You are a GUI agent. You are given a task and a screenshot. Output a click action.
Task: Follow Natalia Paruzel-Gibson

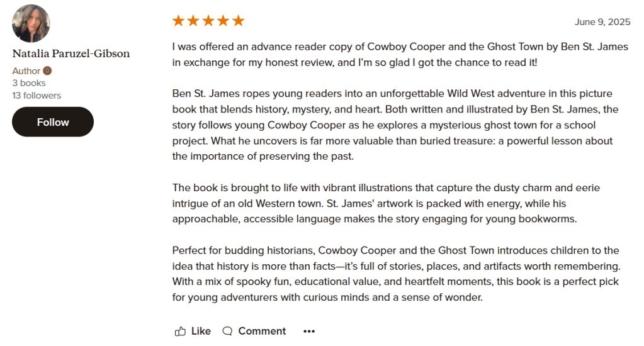point(53,122)
